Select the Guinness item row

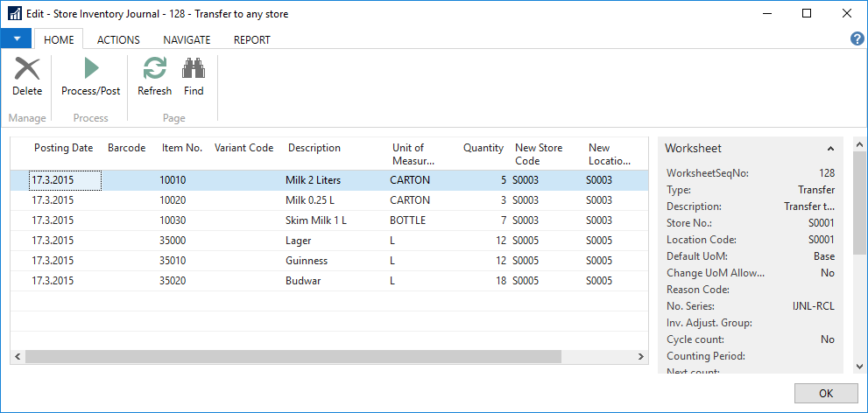tap(307, 261)
